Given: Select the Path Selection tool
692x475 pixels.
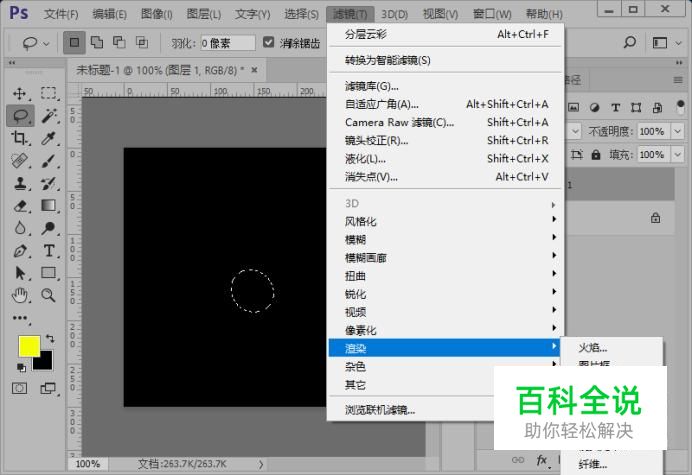Looking at the screenshot, I should coord(19,273).
